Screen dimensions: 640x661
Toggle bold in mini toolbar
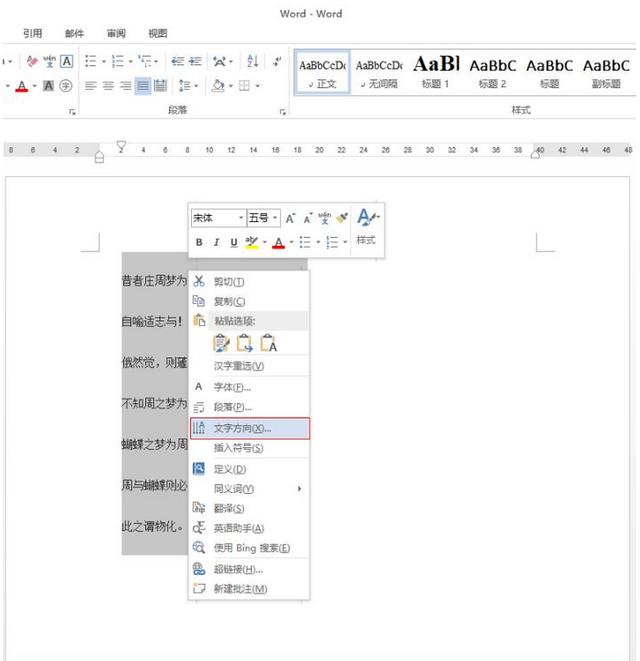click(x=199, y=242)
